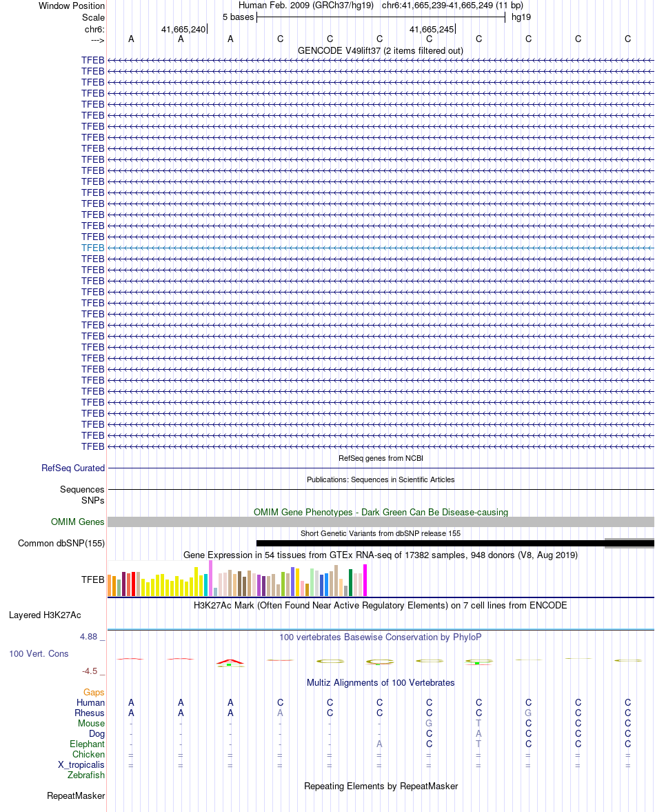Click Basewise Conservation by PhyloP title

[x=381, y=637]
